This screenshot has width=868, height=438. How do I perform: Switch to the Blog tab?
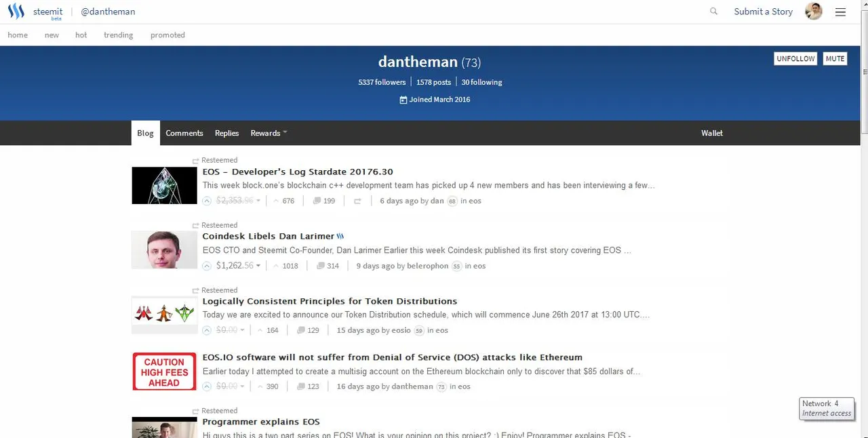pos(145,133)
